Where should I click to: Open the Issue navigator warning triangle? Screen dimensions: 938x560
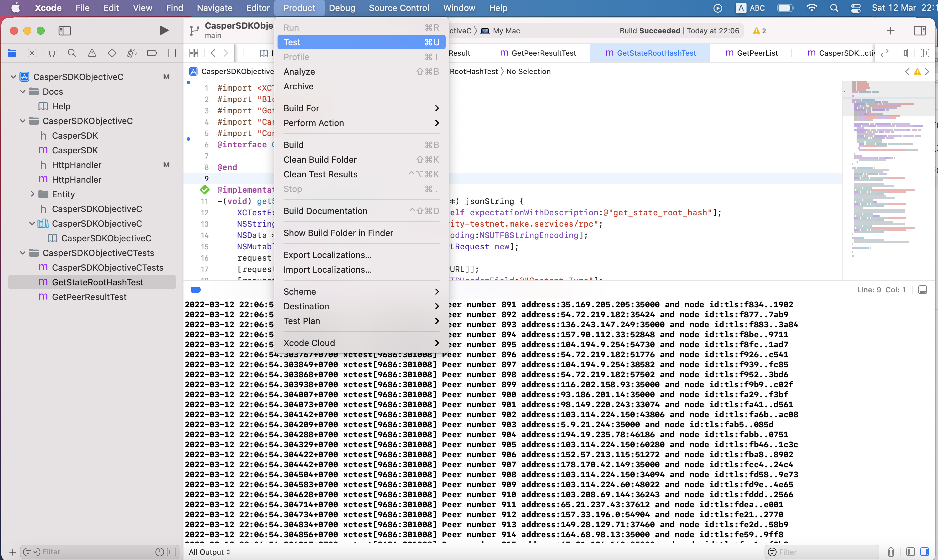[92, 53]
